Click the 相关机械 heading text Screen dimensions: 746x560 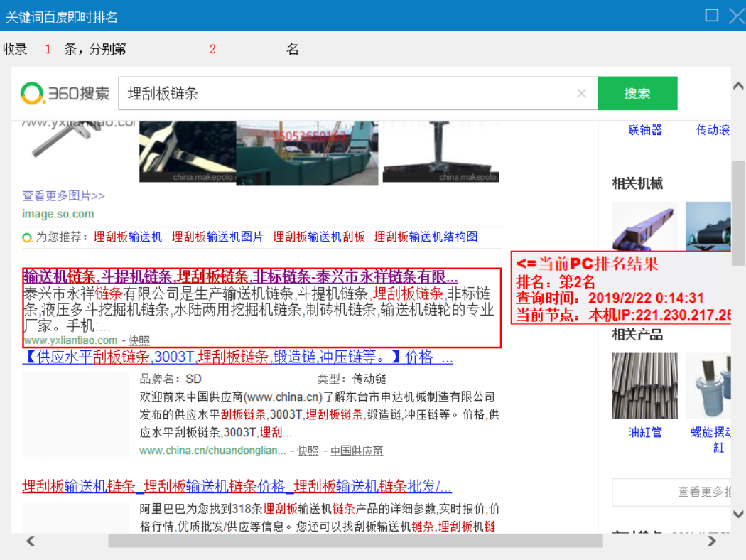point(637,183)
